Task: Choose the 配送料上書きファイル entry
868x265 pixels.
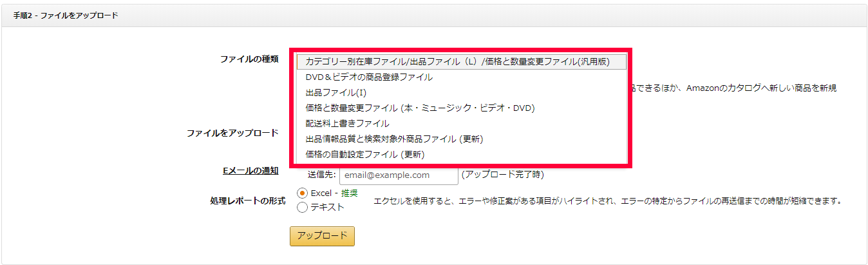Action: (x=347, y=123)
